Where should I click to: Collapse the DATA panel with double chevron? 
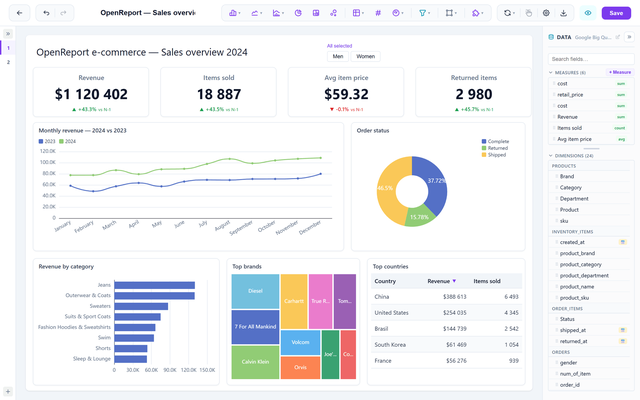click(x=629, y=37)
